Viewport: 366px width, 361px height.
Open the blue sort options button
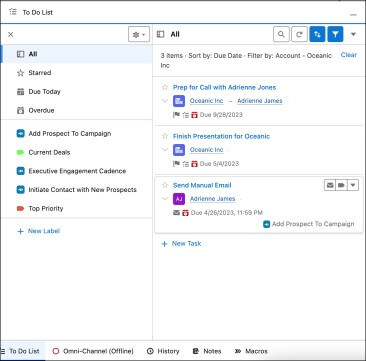317,34
